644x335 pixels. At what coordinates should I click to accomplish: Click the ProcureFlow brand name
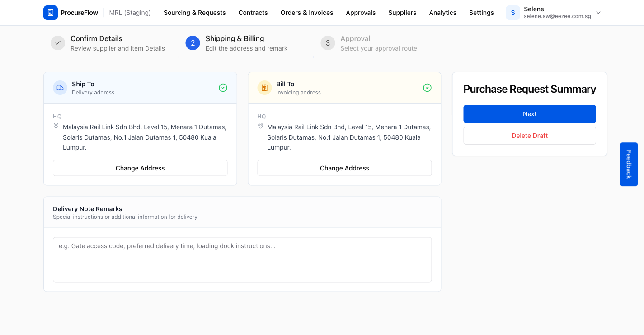point(79,13)
